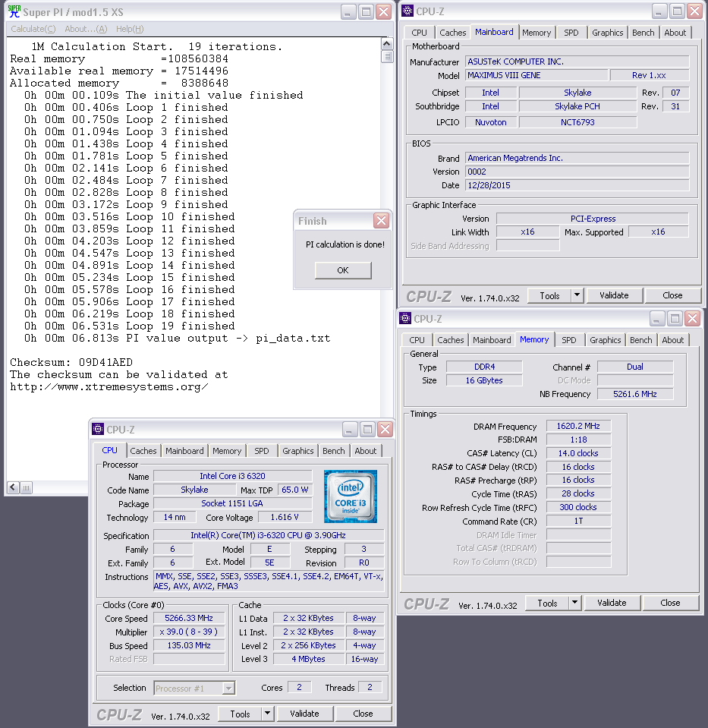This screenshot has width=708, height=728.
Task: Click Core Speed value 5266.33 MHz
Action: 189,618
